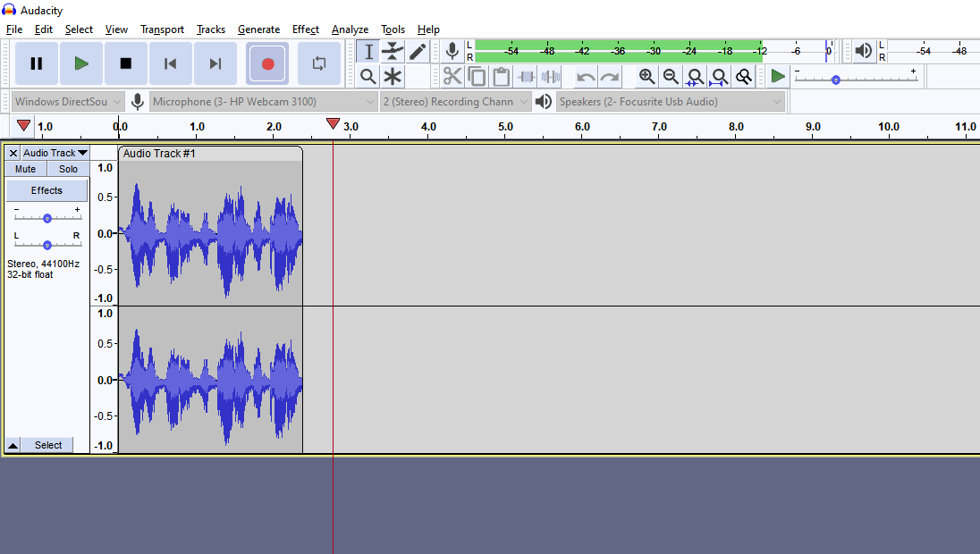980x554 pixels.
Task: Select the Draw (pencil) tool
Action: (x=418, y=52)
